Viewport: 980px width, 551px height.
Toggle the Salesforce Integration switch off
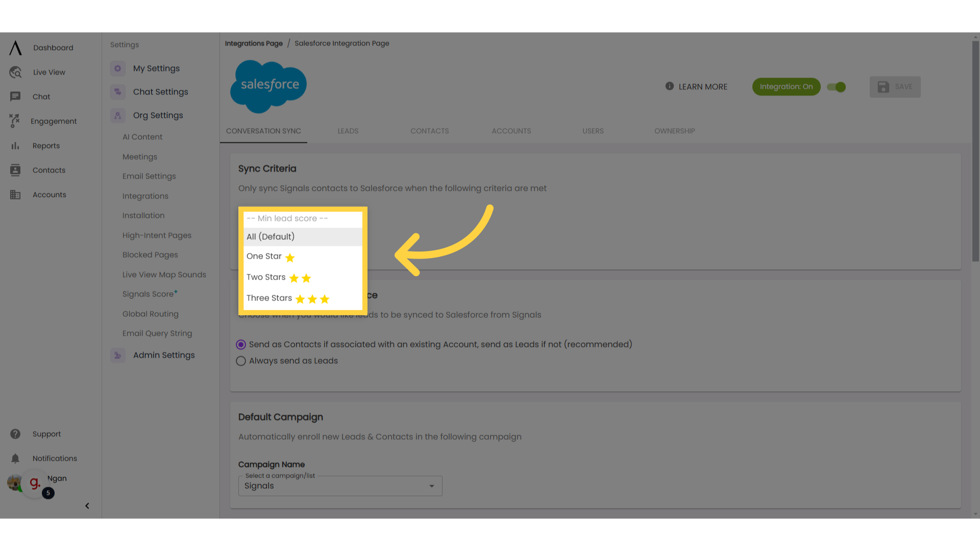(837, 86)
